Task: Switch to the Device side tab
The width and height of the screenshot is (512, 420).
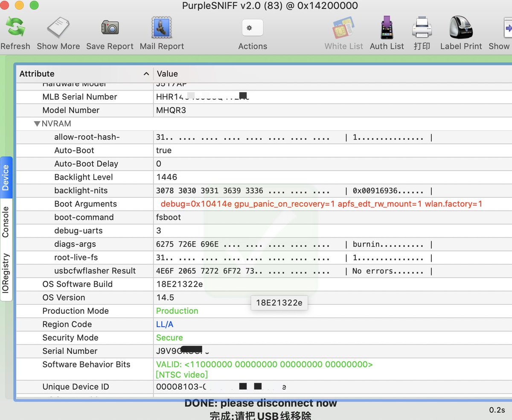Action: (x=6, y=177)
